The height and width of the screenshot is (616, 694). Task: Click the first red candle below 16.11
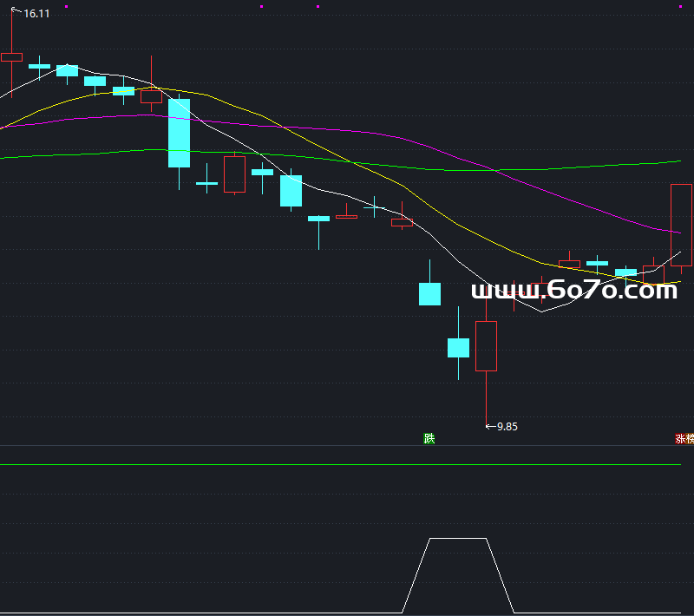click(11, 57)
